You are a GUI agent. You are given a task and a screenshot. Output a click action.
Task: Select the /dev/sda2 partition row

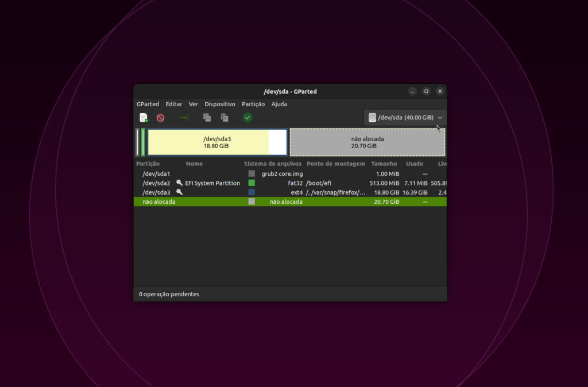(x=290, y=183)
